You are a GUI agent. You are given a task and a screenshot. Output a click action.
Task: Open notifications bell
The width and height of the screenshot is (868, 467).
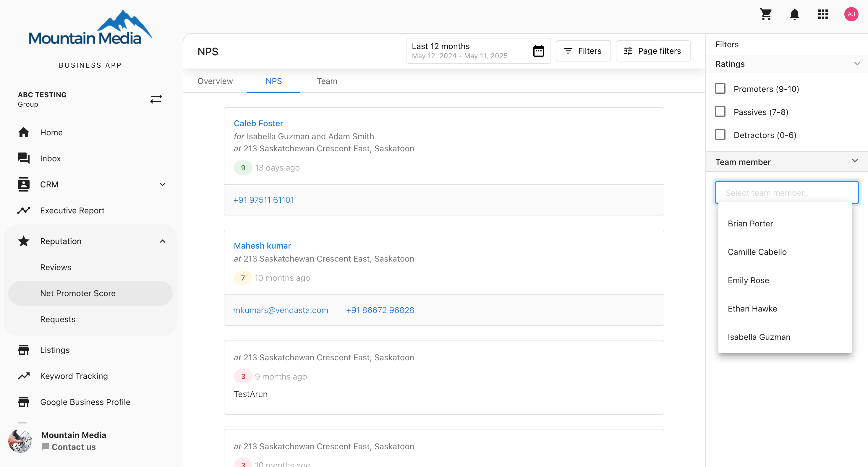tap(795, 14)
